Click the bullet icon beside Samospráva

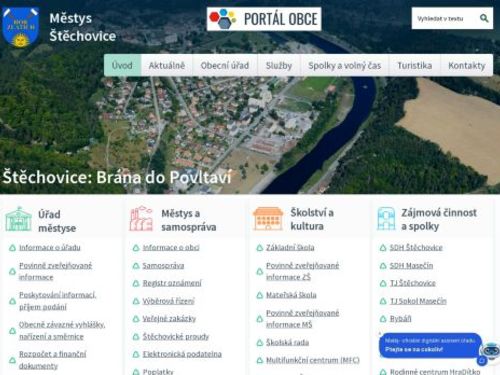pos(136,266)
